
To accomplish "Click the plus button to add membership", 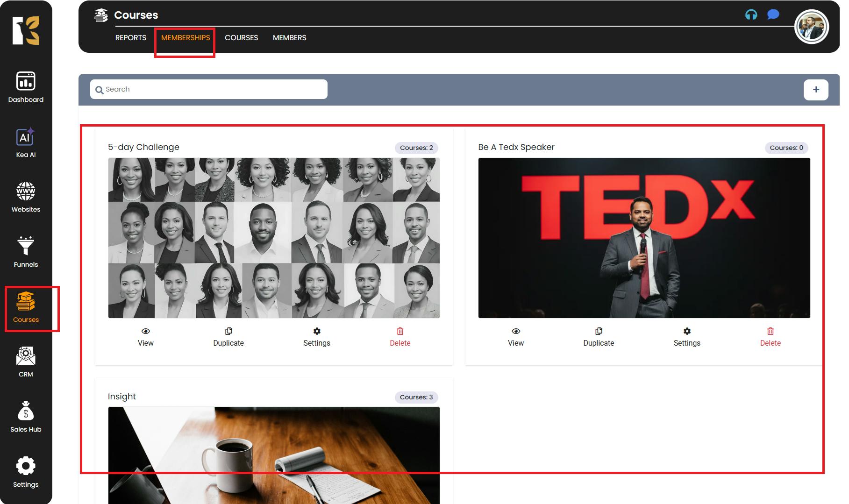I will [x=816, y=90].
